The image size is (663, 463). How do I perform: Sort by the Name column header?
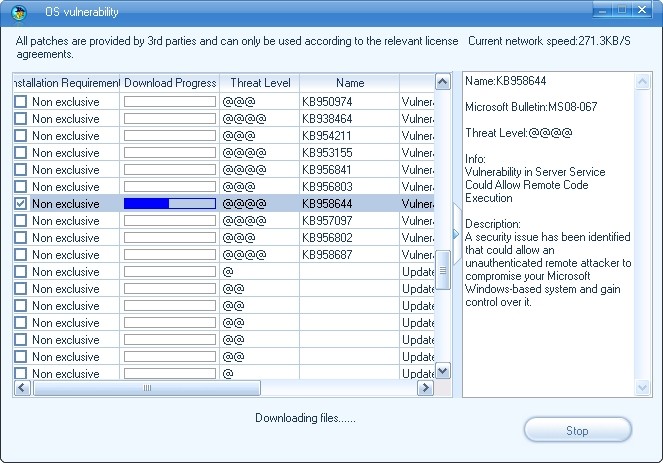point(349,83)
